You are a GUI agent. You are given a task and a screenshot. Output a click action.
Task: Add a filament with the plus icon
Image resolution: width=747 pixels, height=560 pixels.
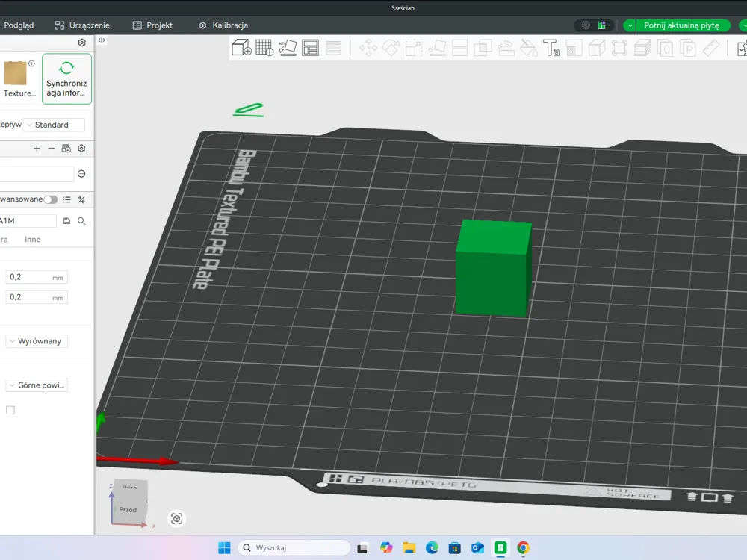[37, 149]
